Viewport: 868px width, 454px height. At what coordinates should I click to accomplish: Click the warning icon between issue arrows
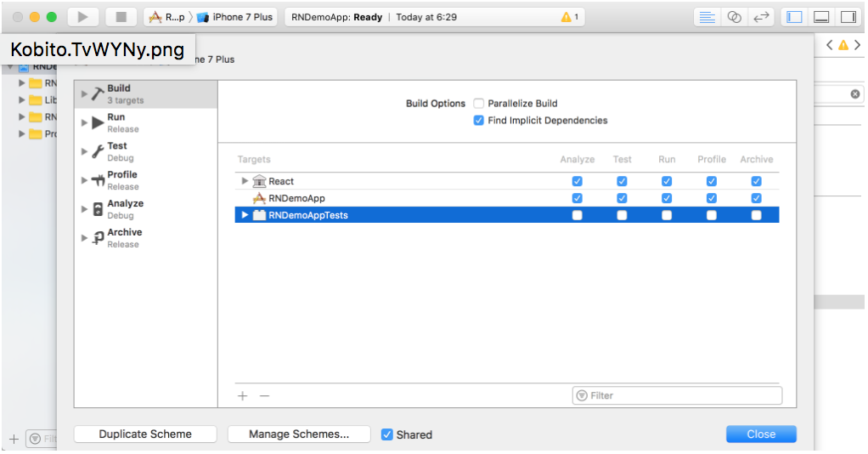[x=843, y=45]
